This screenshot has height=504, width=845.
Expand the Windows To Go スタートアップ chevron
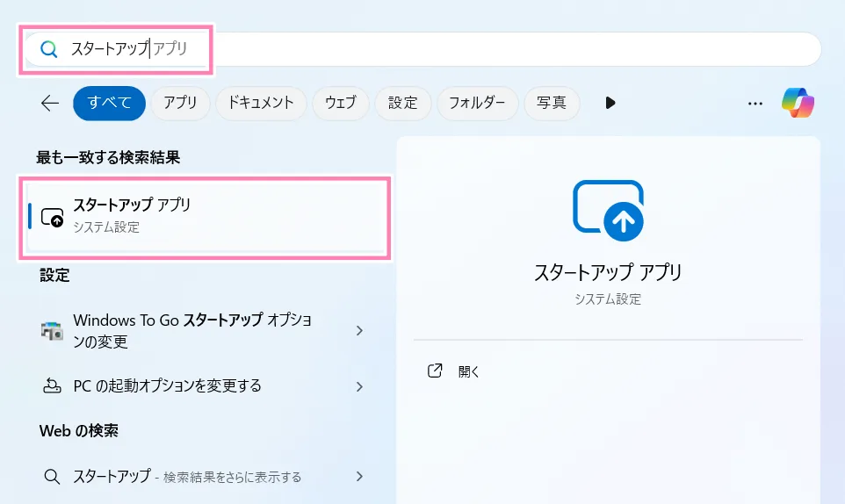[359, 330]
